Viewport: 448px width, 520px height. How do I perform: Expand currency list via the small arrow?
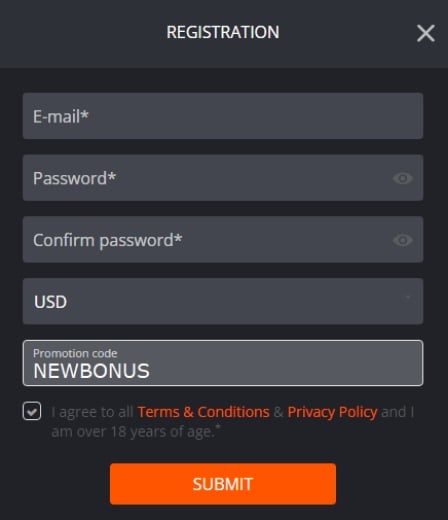407,297
